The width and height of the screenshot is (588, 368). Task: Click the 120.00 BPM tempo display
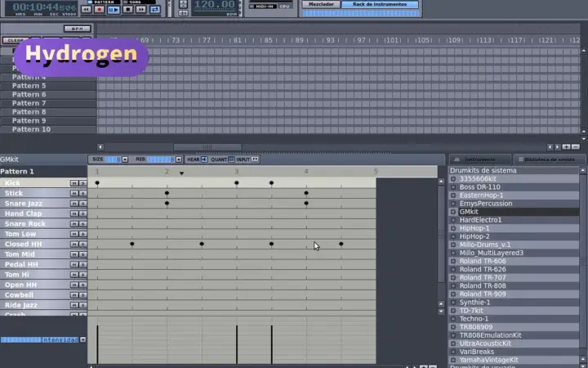click(215, 5)
